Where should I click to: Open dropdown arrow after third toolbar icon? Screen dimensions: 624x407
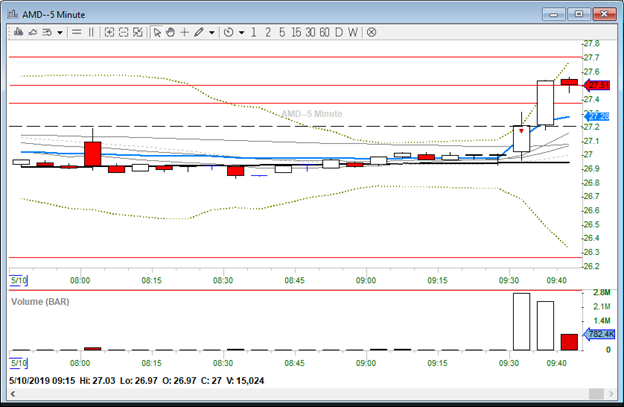pos(60,32)
